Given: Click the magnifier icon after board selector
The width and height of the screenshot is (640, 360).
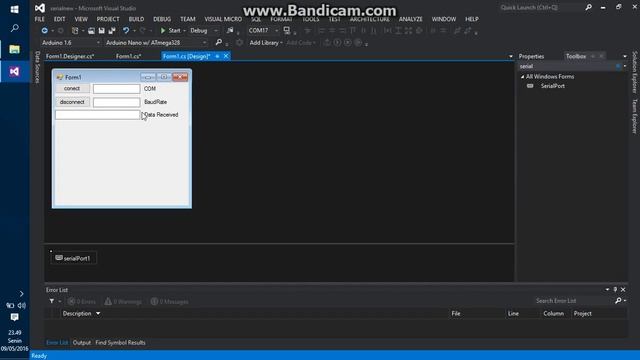Looking at the screenshot, I should pos(219,42).
